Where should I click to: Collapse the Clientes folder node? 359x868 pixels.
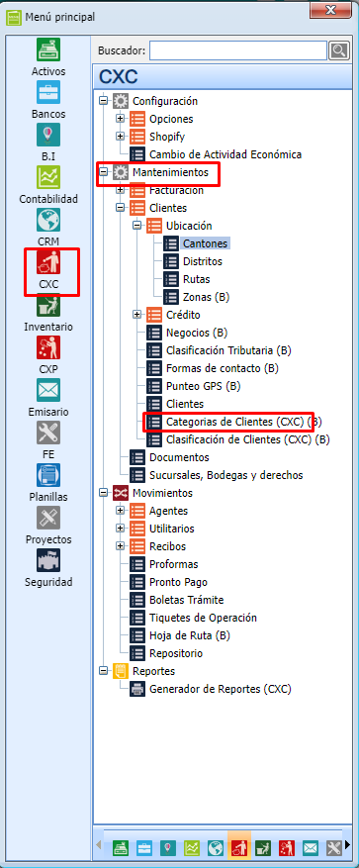tap(120, 208)
